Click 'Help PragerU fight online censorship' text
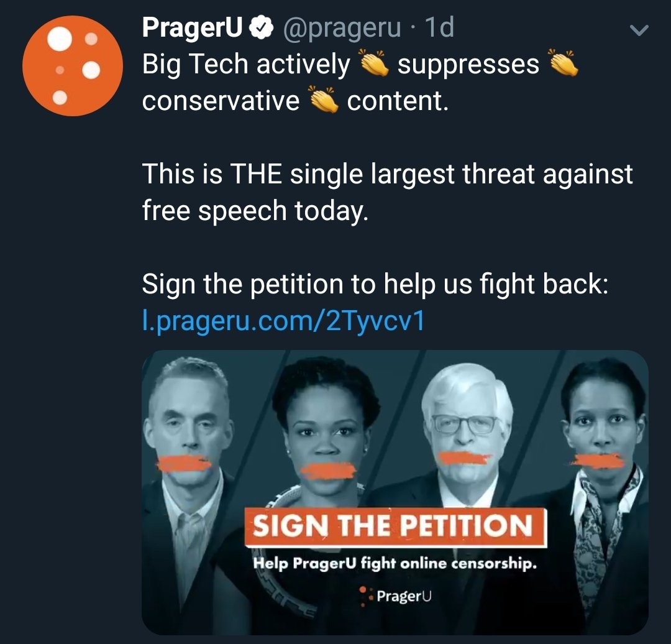 (x=395, y=563)
